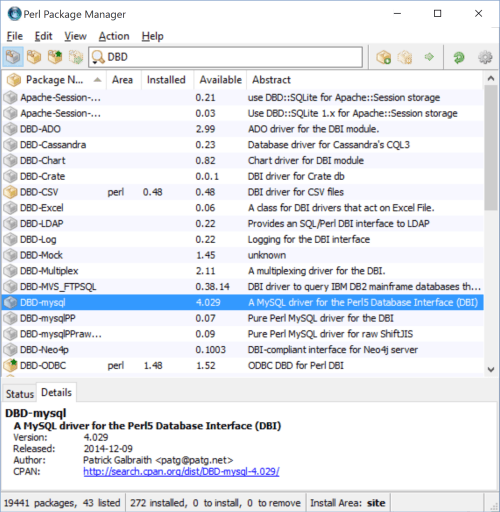Click the package icon of DBD-mysqlPP row
Image resolution: width=500 pixels, height=512 pixels.
coord(10,318)
